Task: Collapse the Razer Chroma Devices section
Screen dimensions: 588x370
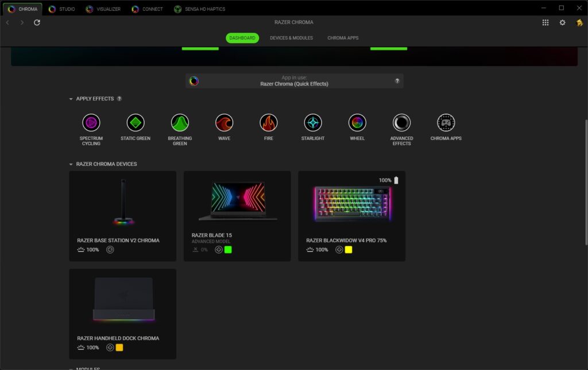Action: click(71, 164)
